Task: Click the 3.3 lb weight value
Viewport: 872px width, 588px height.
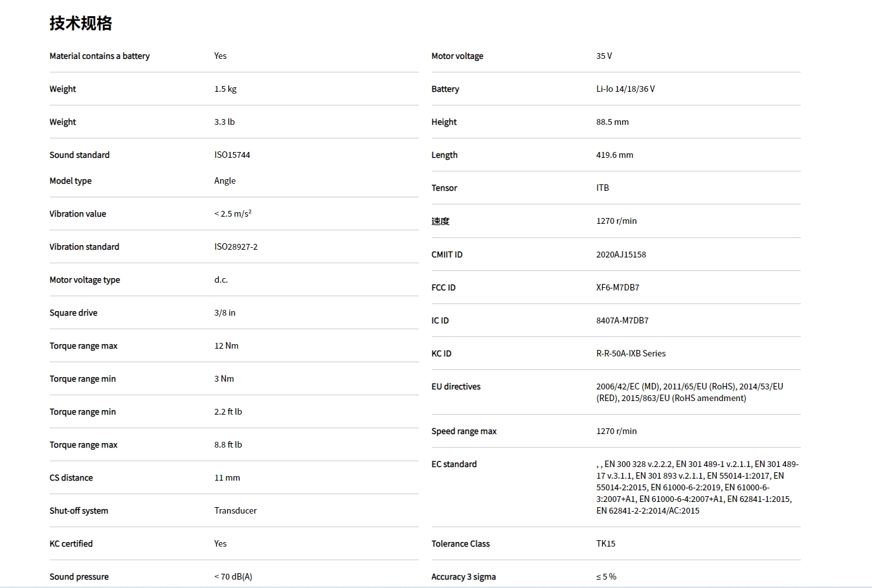Action: click(225, 122)
